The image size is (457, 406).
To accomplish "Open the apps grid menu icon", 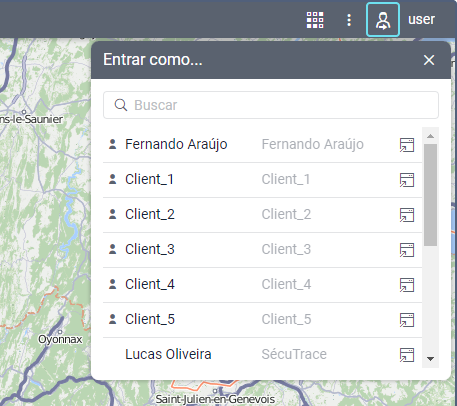I will [x=315, y=20].
